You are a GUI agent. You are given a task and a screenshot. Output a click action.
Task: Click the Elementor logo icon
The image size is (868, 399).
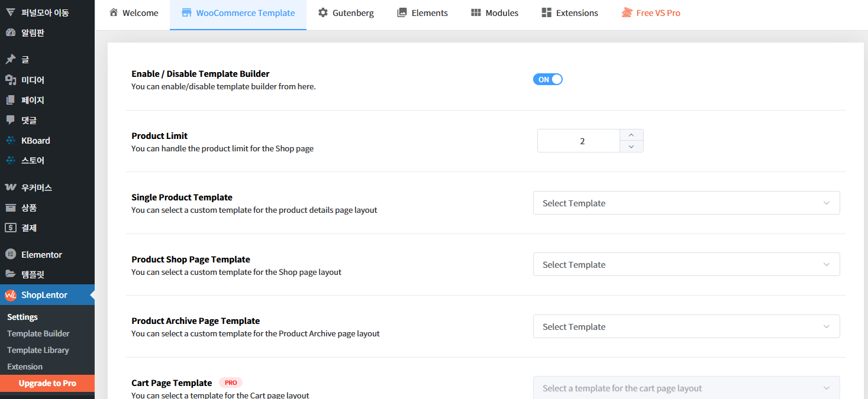tap(10, 254)
